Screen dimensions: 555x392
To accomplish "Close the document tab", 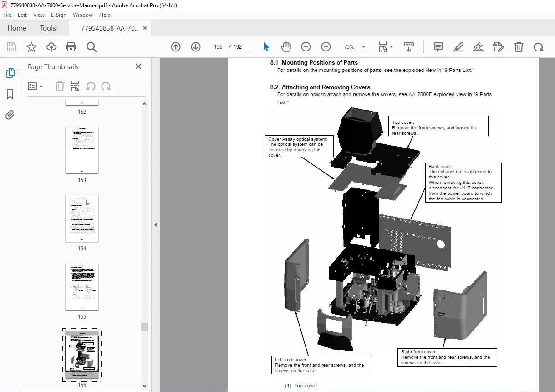I will (145, 28).
